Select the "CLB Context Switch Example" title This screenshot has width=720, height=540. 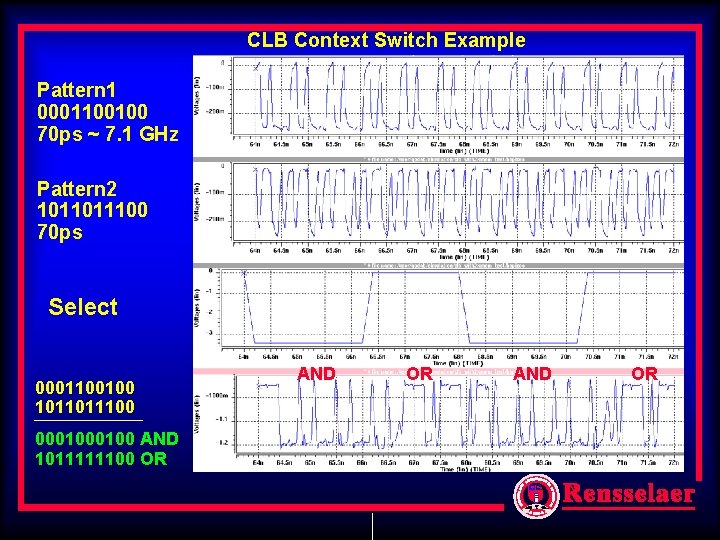coord(386,40)
